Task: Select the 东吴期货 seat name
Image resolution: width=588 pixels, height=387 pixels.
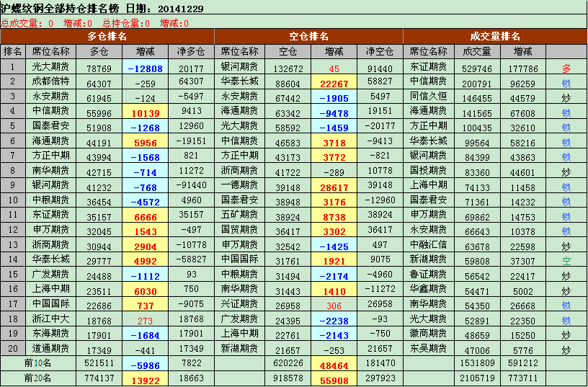Action: (x=428, y=348)
